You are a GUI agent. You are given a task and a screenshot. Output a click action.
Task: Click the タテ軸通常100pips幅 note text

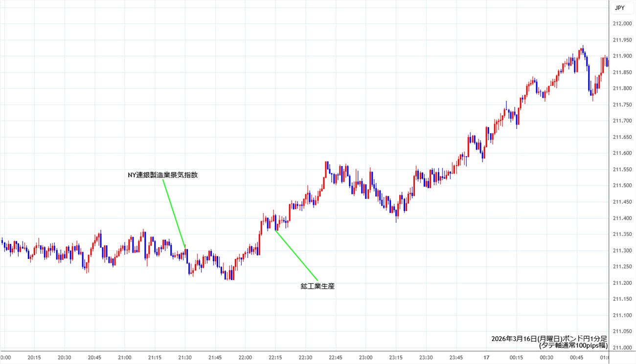coord(573,345)
